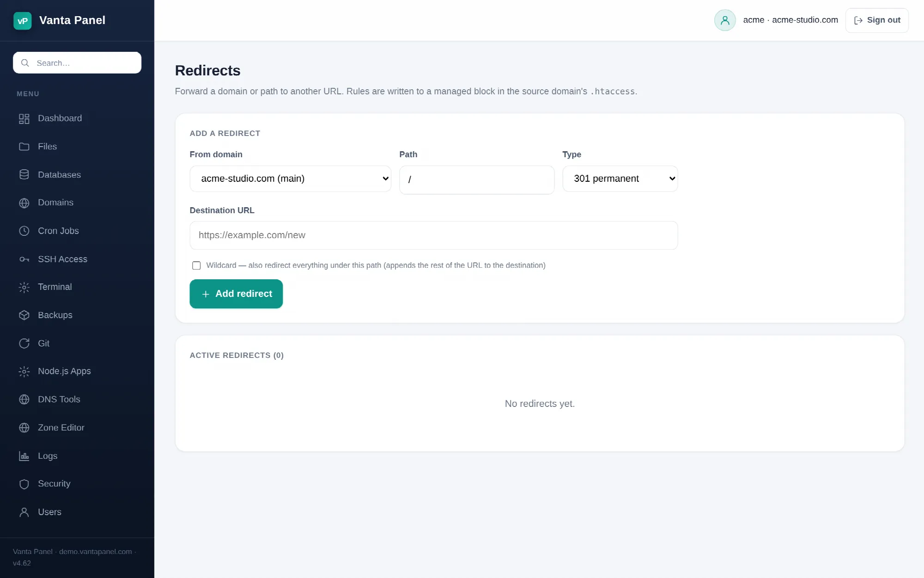The image size is (924, 578).
Task: Open Terminal from the sidebar
Action: click(x=77, y=287)
